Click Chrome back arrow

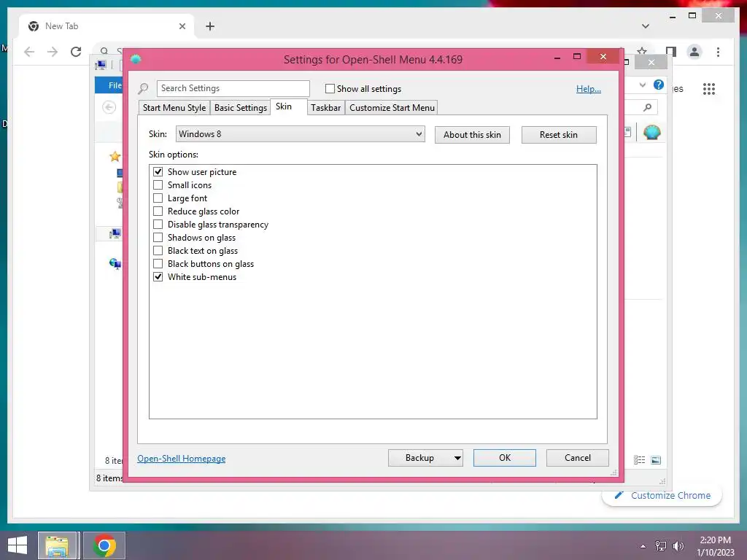point(29,52)
